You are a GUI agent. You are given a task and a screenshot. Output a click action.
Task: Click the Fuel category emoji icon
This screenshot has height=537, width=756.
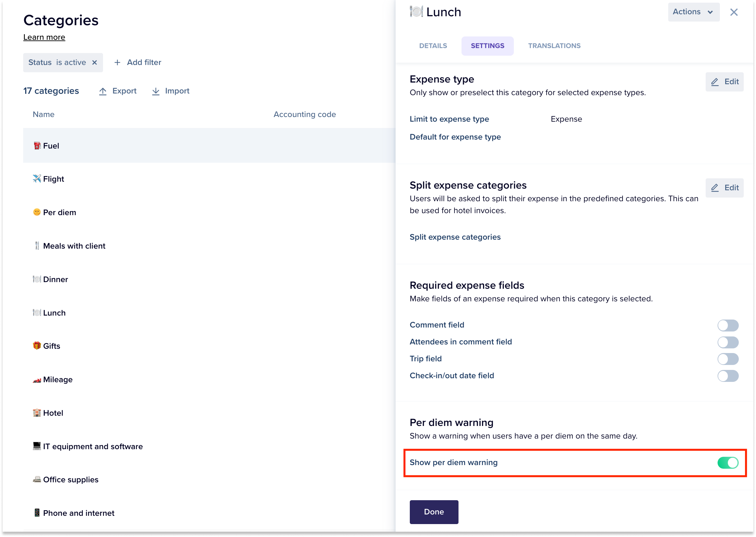click(37, 146)
